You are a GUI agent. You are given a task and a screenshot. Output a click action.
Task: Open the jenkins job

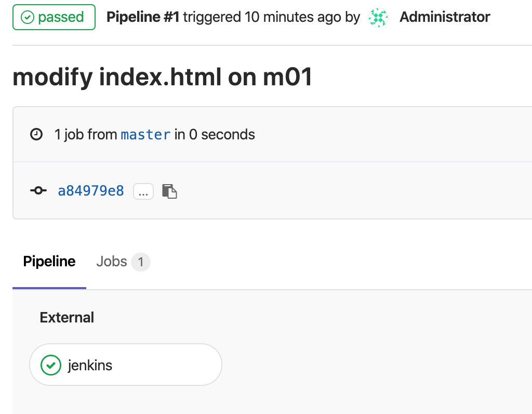click(126, 365)
